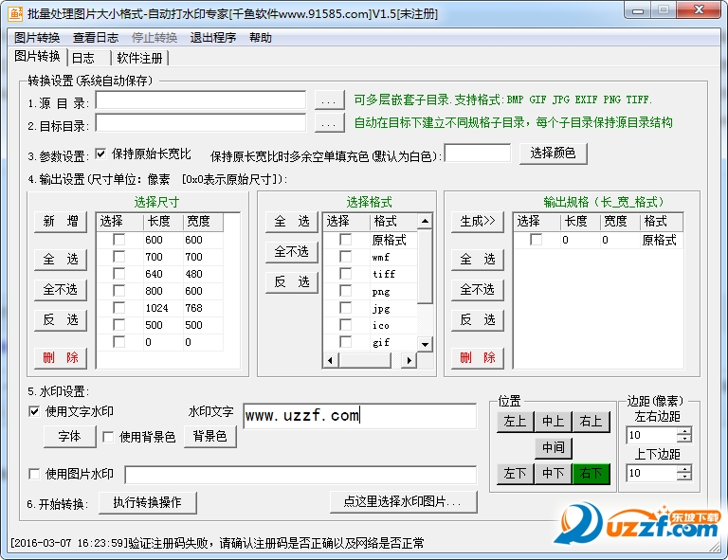Check the 500 x 500 size row
The height and width of the screenshot is (560, 728).
[119, 325]
